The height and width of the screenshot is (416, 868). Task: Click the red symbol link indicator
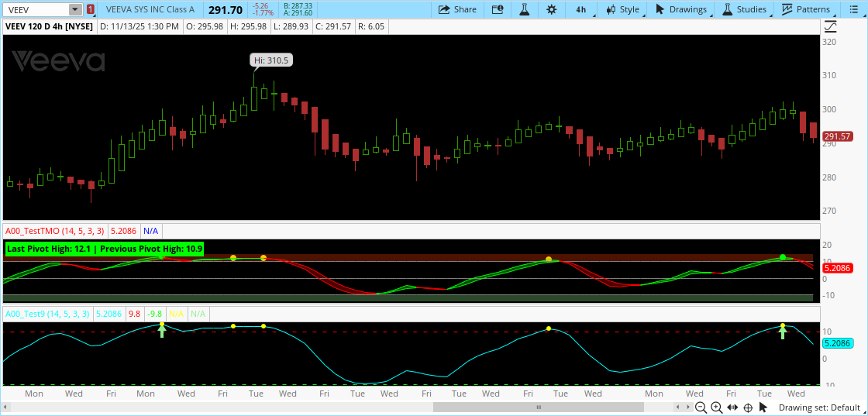coord(91,10)
